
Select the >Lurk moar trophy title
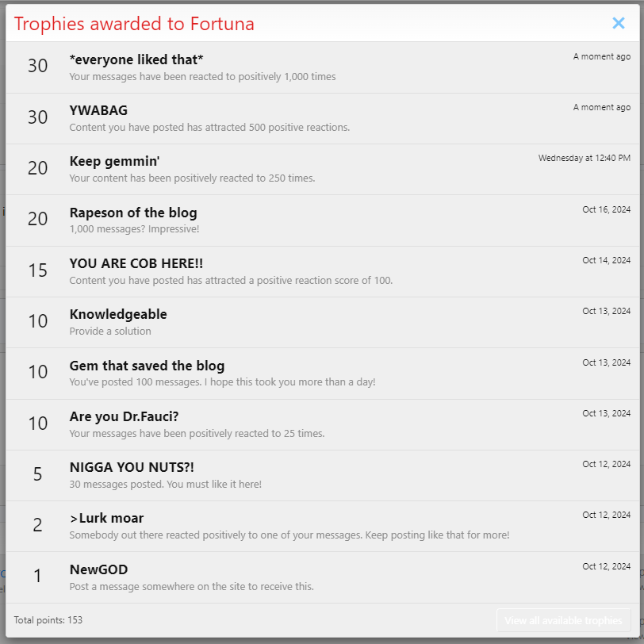click(x=107, y=519)
